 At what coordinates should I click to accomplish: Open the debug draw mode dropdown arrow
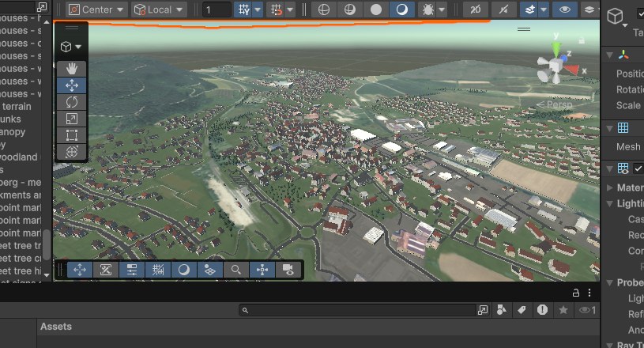tap(442, 9)
